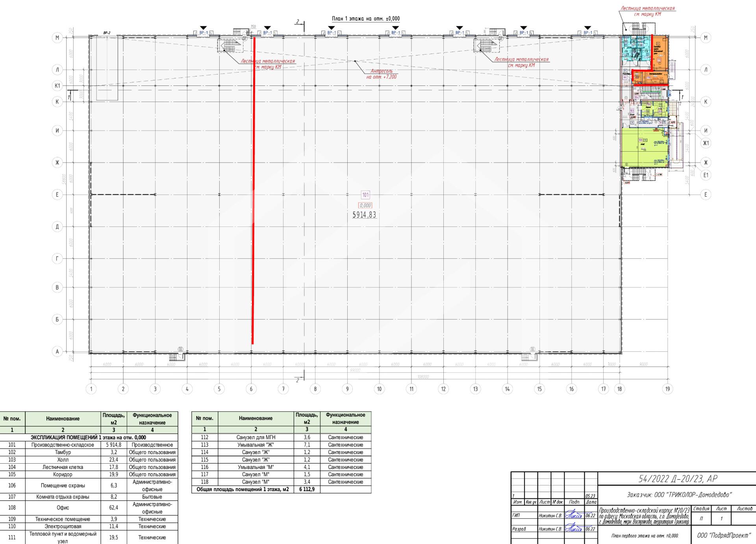Select the staircase symbol near axis 13
The height and width of the screenshot is (544, 756).
tap(485, 47)
